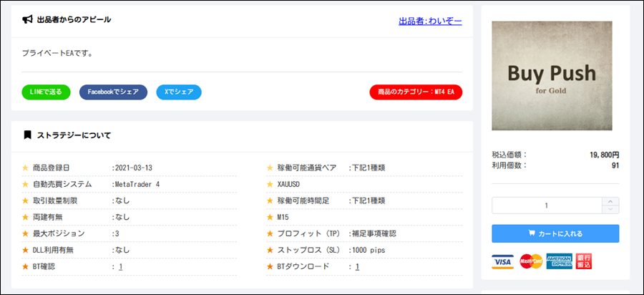
Task: Click the star icon next to ストップロス（SL）
Action: pos(270,250)
